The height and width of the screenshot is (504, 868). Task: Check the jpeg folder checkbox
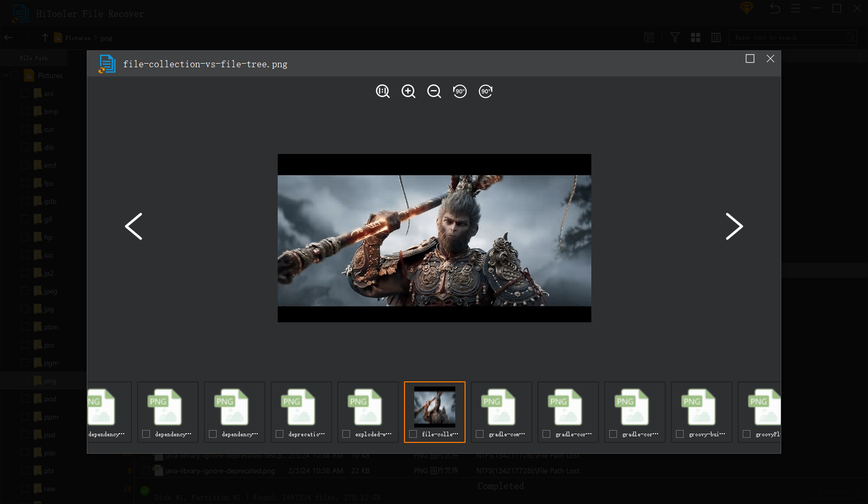(x=24, y=290)
